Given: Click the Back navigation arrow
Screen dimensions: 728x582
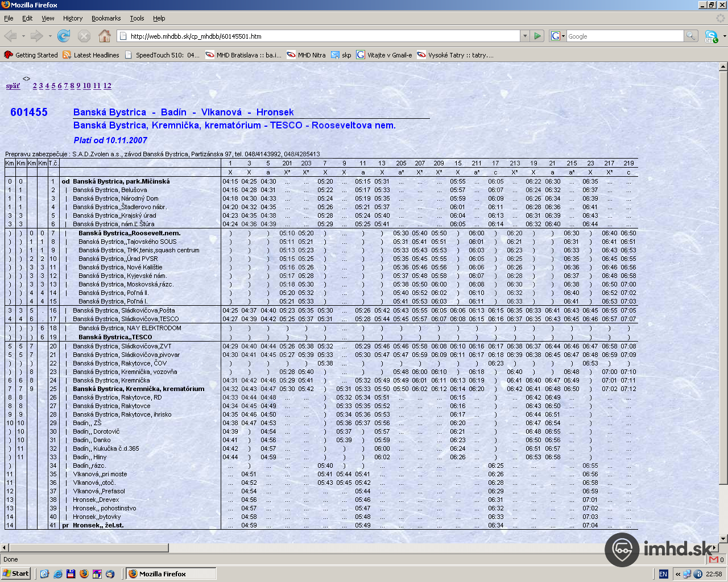Looking at the screenshot, I should 10,36.
